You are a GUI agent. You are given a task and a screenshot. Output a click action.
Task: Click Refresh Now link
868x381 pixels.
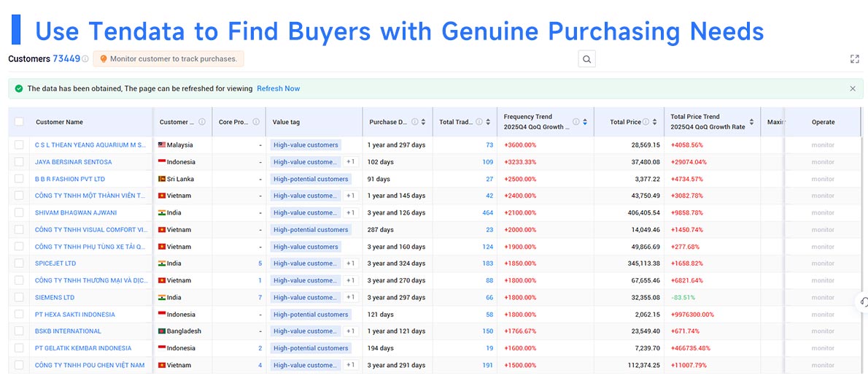(279, 88)
